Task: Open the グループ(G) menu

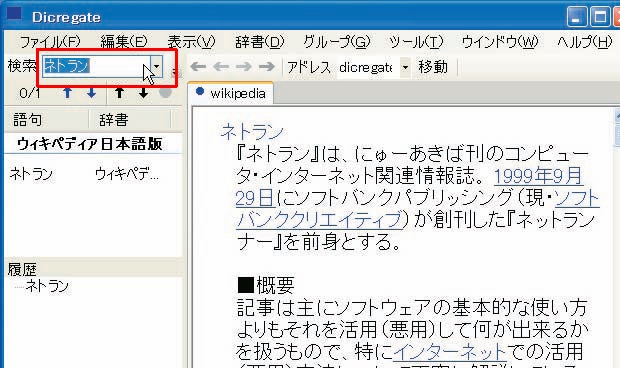Action: (x=336, y=42)
